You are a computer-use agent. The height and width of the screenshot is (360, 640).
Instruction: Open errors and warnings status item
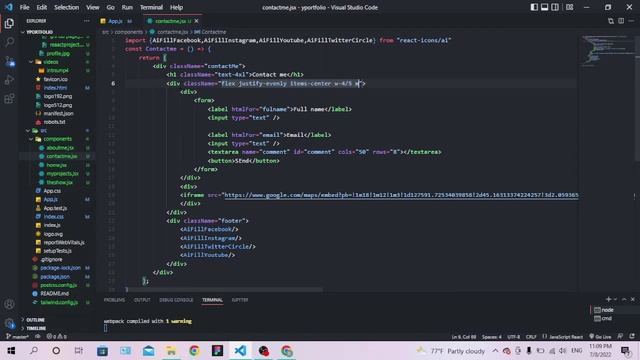pyautogui.click(x=56, y=337)
